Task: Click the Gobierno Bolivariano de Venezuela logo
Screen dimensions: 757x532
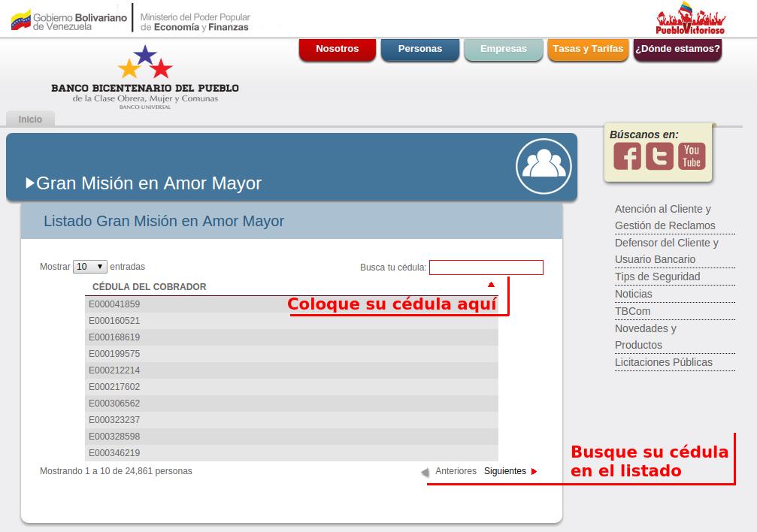Action: 69,20
